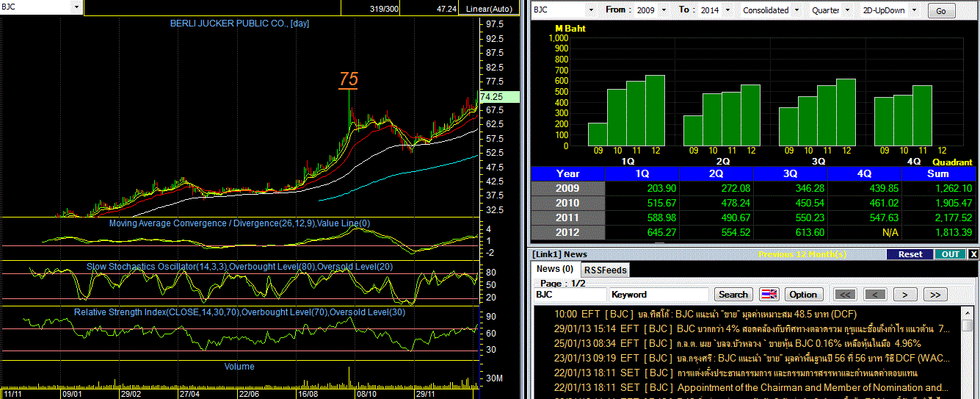Click the 478.24 cell
Image resolution: width=980 pixels, height=399 pixels.
(716, 204)
